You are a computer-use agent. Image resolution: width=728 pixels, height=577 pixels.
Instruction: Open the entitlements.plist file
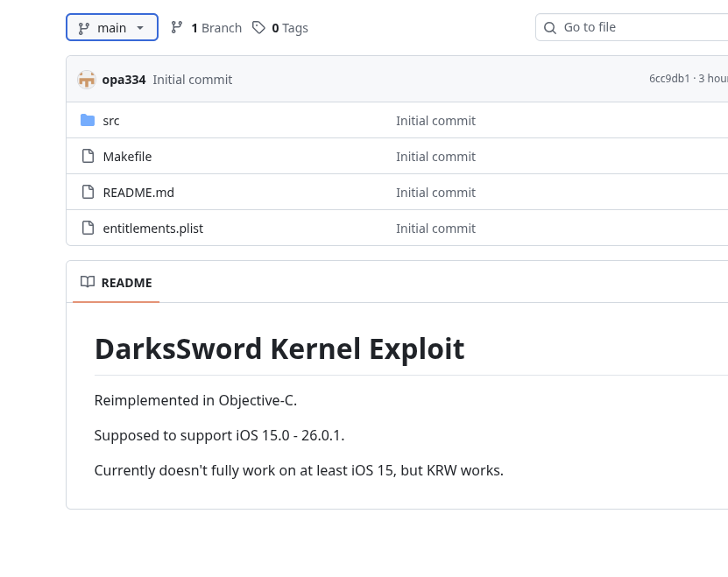coord(152,229)
